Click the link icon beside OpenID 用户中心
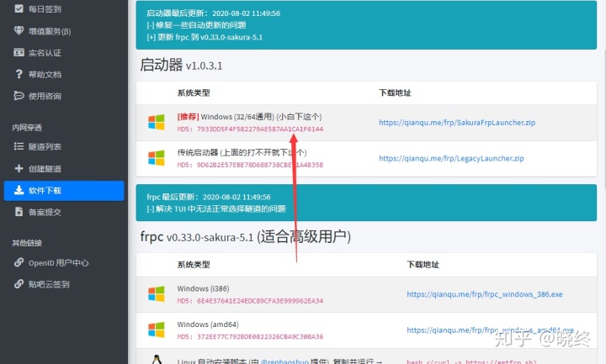The image size is (606, 364). (x=19, y=262)
